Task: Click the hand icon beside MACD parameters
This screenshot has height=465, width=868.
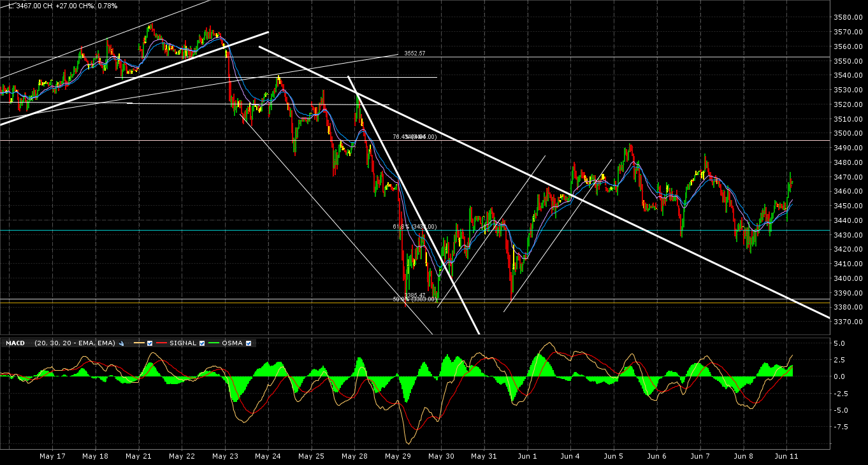Action: click(121, 343)
